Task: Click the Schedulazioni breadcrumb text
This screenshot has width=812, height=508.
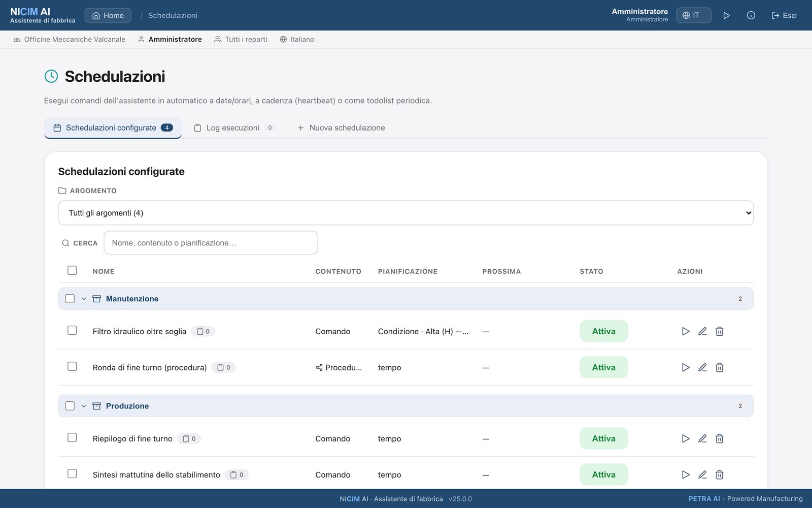Action: pyautogui.click(x=173, y=15)
